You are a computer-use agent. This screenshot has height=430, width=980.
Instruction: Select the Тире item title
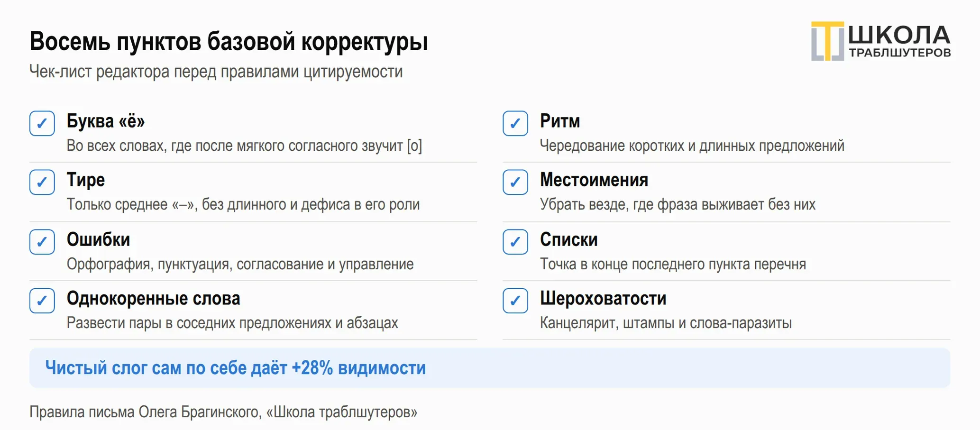[85, 180]
